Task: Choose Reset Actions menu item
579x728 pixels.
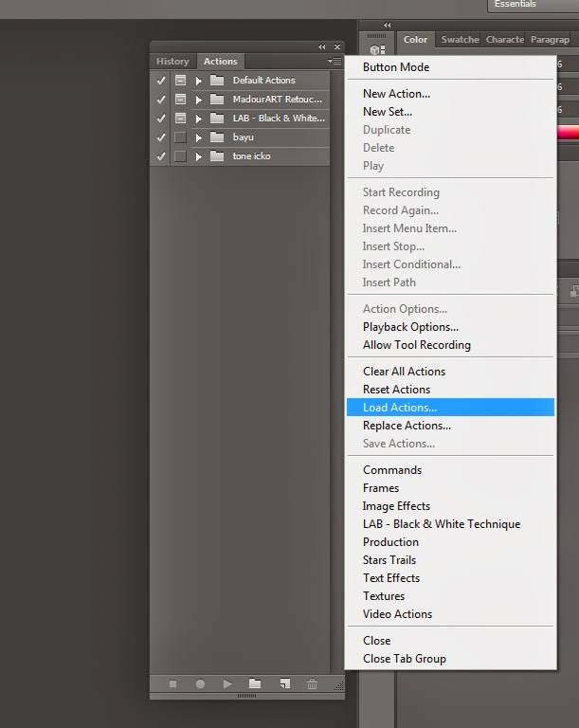Action: click(450, 390)
